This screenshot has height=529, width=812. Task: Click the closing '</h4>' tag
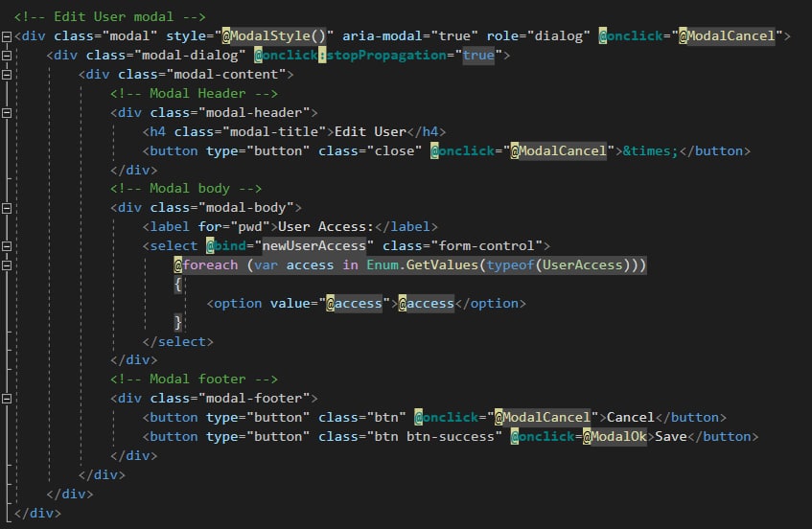pos(427,132)
